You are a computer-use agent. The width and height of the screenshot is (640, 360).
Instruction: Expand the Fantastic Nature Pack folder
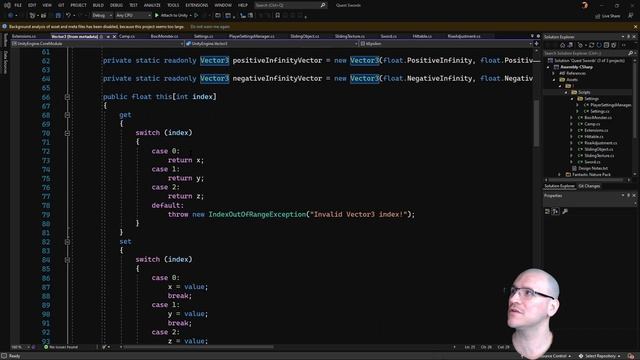tap(560, 175)
